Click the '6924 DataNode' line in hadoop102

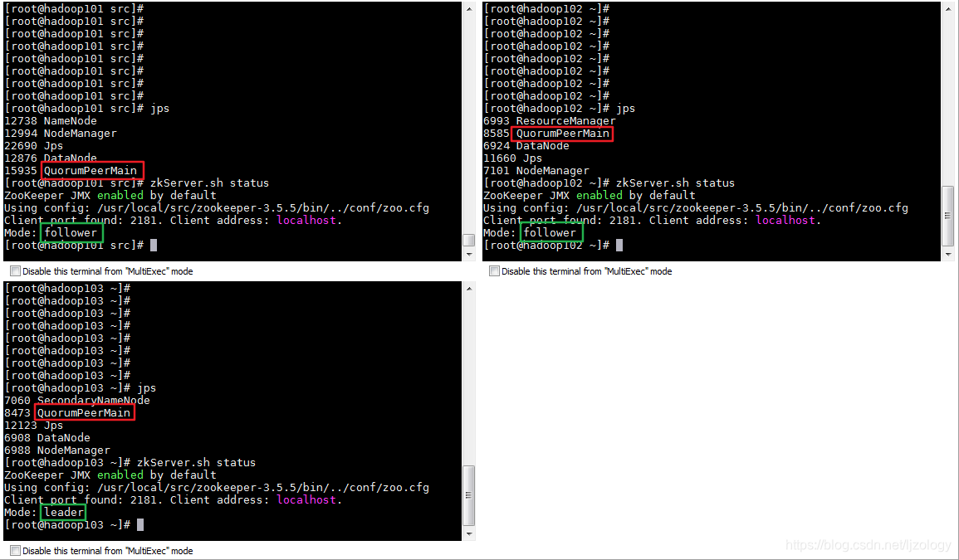[x=526, y=145]
